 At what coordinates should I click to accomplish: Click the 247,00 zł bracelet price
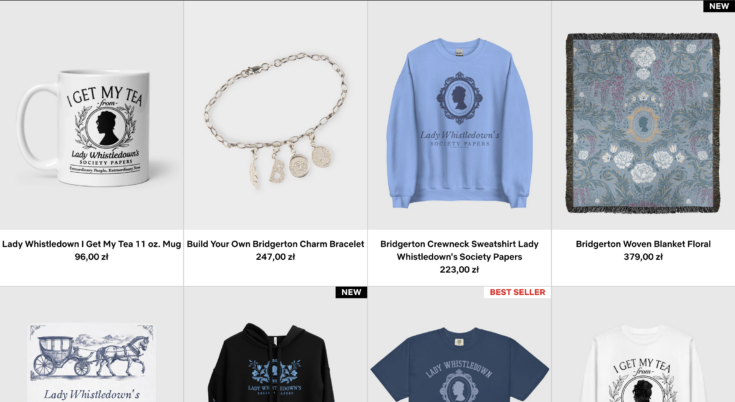coord(276,257)
